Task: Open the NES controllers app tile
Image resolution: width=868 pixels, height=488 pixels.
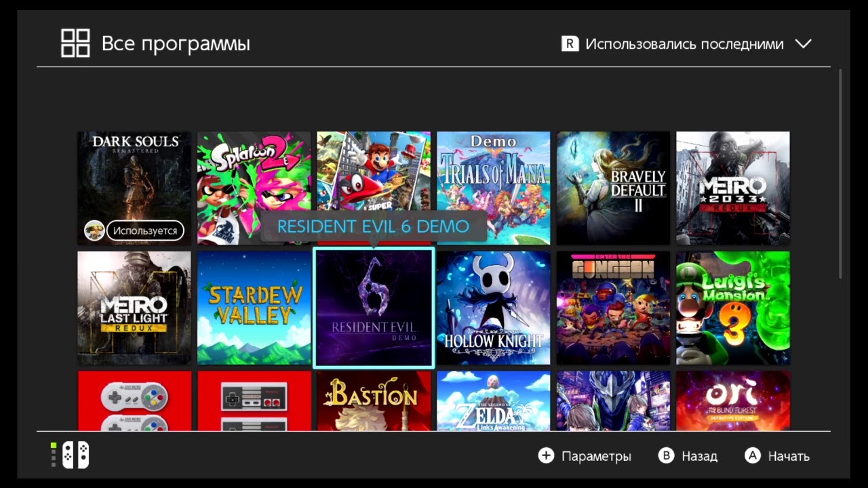Action: click(x=254, y=401)
